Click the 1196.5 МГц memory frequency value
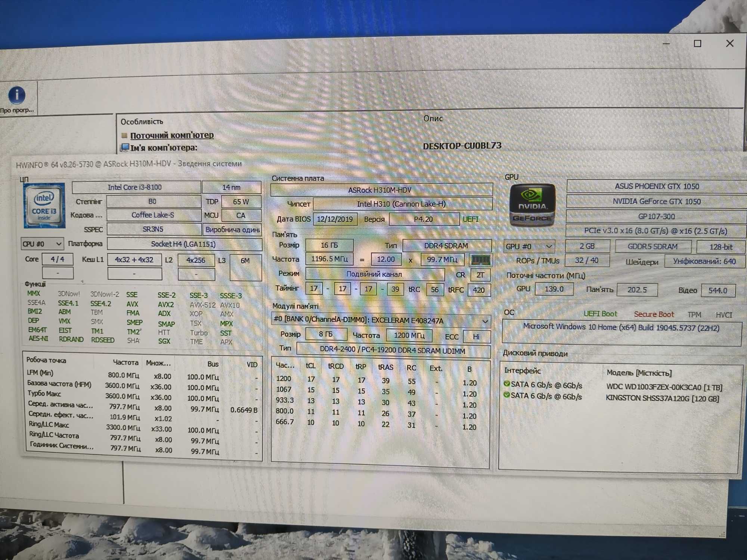747x560 pixels. point(329,259)
